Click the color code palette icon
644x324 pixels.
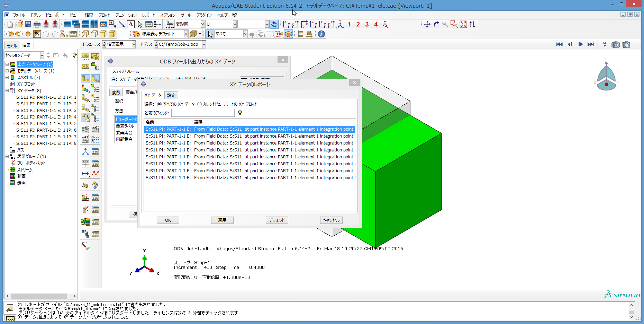click(136, 34)
